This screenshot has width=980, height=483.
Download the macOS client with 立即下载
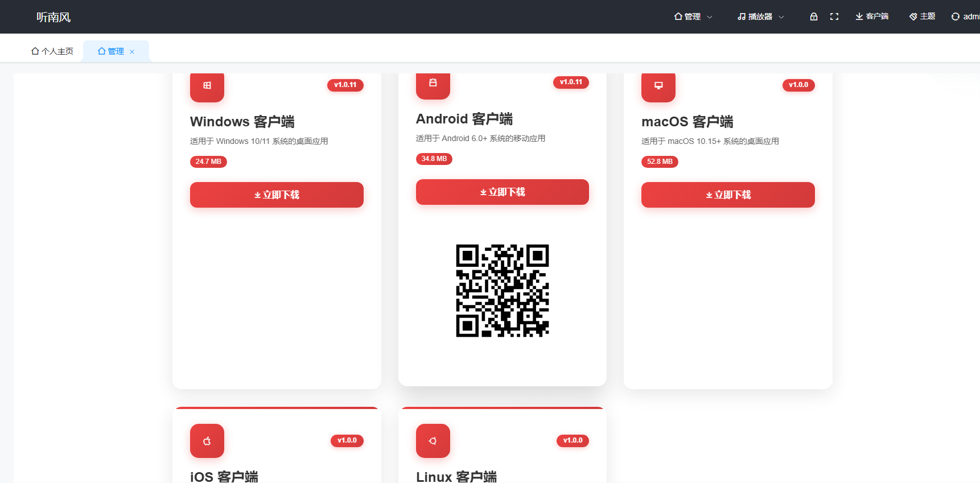point(728,195)
